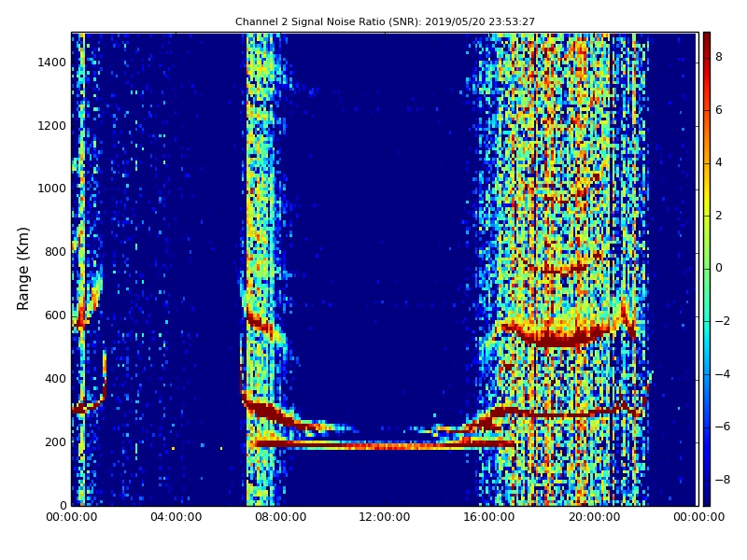Click the colorbar tick label −4
The image size is (747, 560).
(722, 374)
